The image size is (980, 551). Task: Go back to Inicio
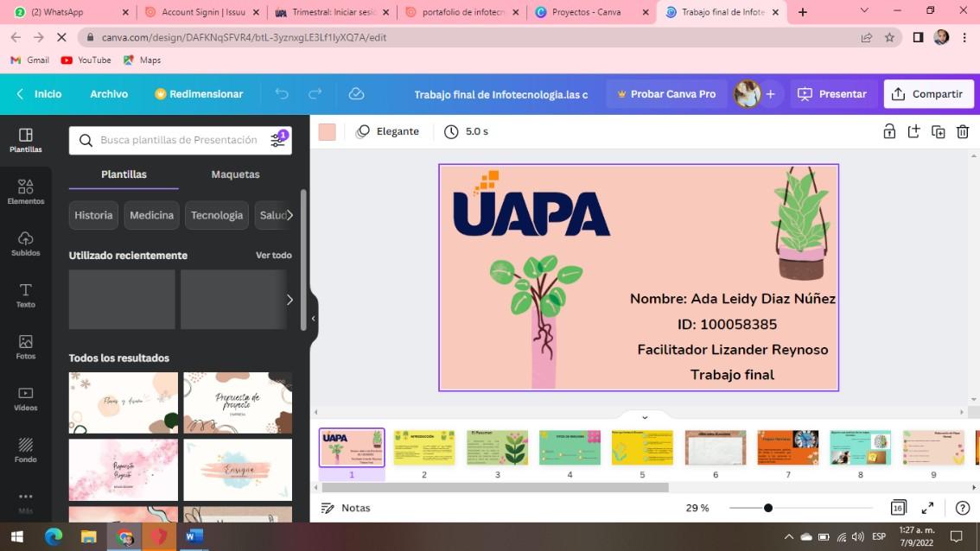click(x=39, y=94)
